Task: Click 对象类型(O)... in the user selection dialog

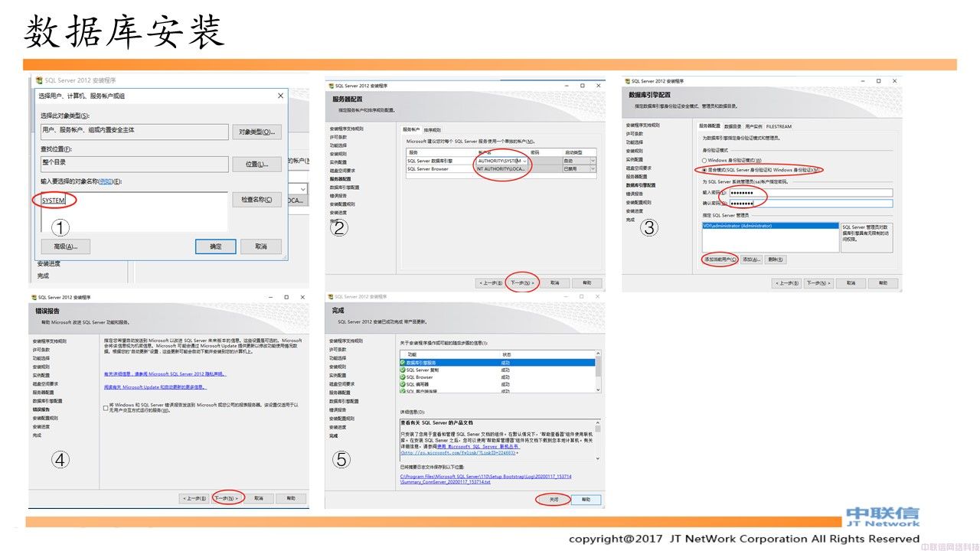Action: [x=256, y=132]
